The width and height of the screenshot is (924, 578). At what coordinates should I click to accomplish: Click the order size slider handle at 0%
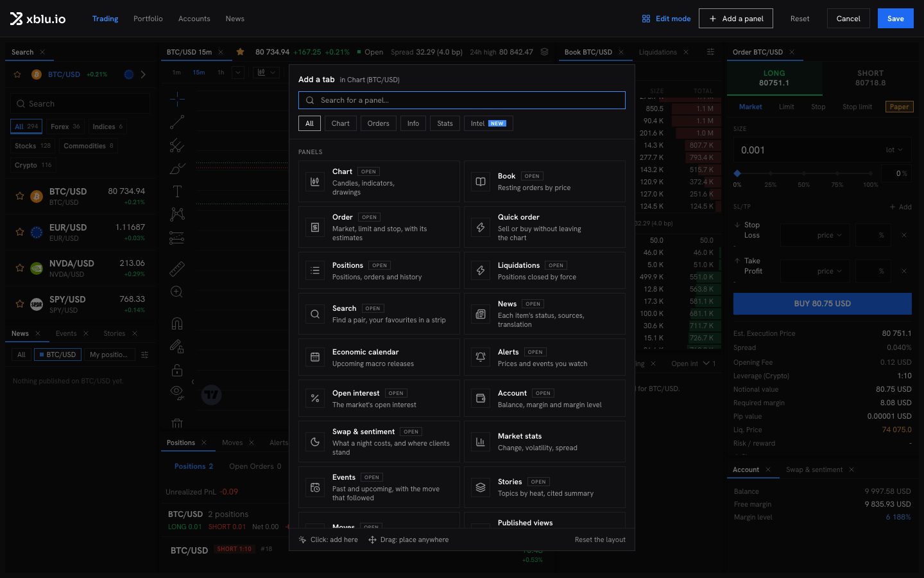coord(737,173)
